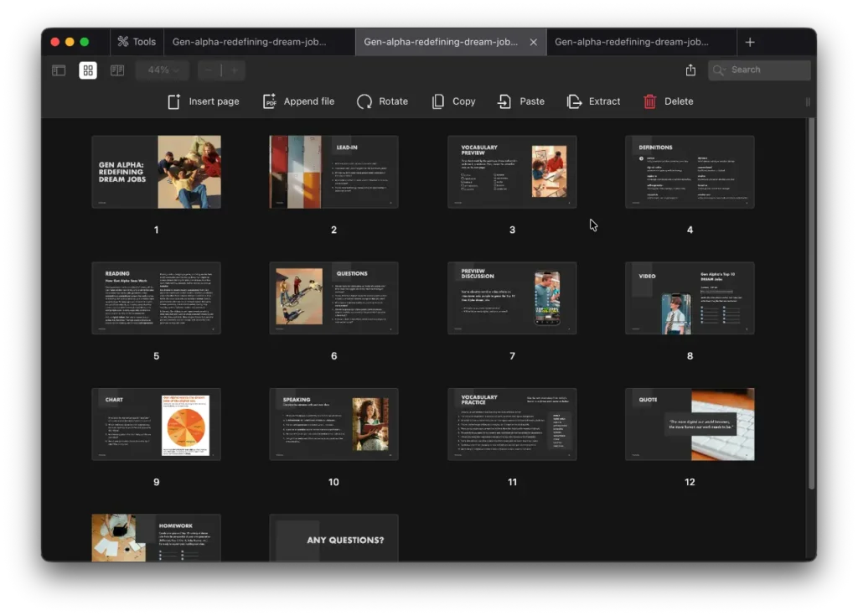This screenshot has height=616, width=858.
Task: Rotate the selected page
Action: 383,101
